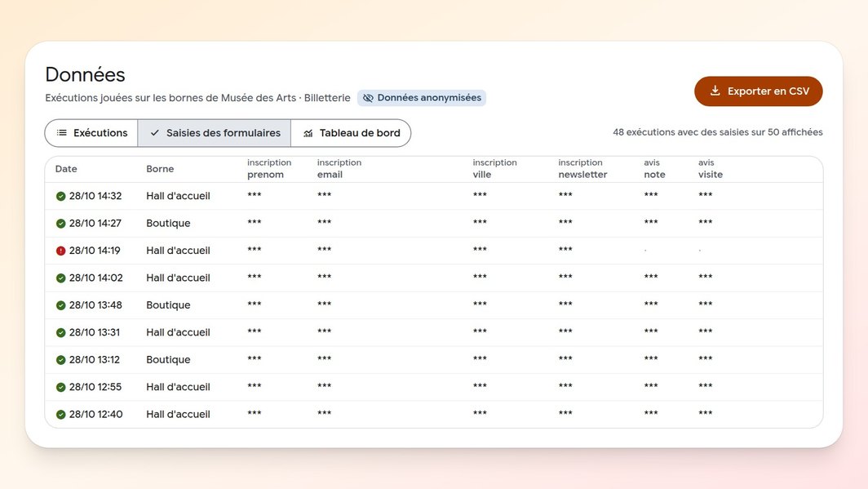868x489 pixels.
Task: Click Boutique in the 13:12 row
Action: point(168,360)
